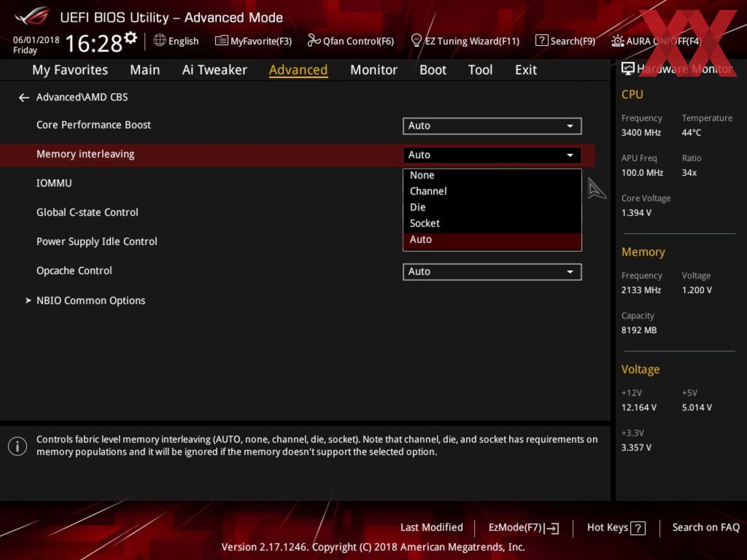This screenshot has height=560, width=747.
Task: Click +5V reading 5.014 V
Action: 697,407
